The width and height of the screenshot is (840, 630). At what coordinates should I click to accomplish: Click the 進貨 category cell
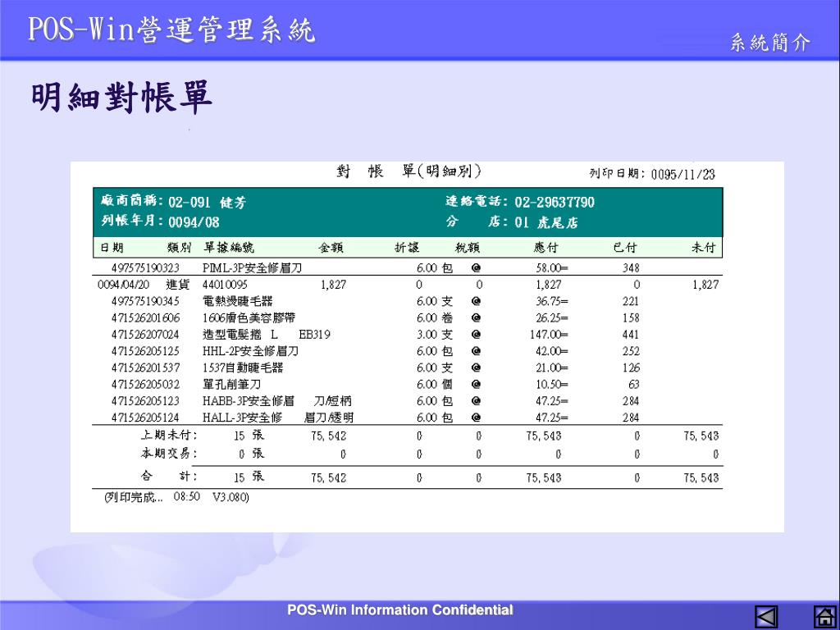pos(178,285)
